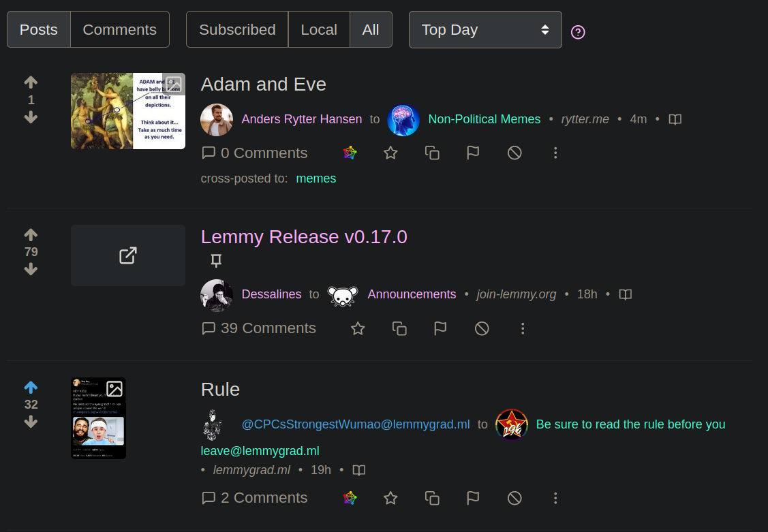Report the "Adam and Eve" post with flag icon
Screen dimensions: 768x532
[473, 153]
